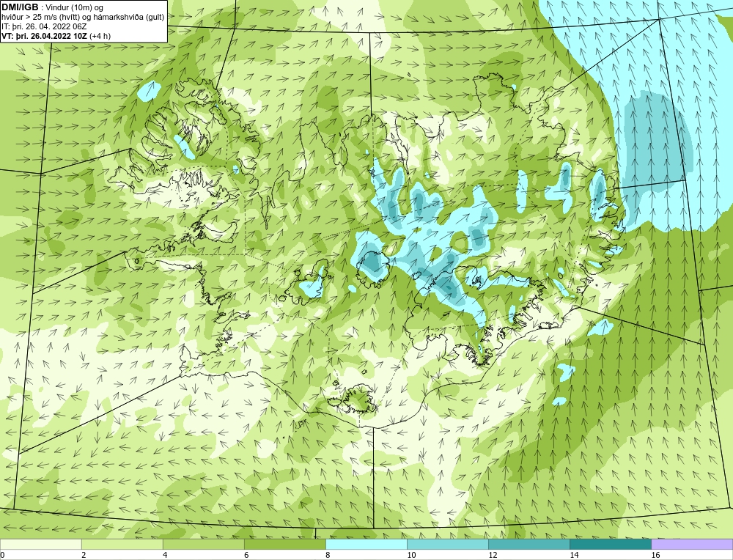The width and height of the screenshot is (733, 560).
Task: Click the 10–12 m/s turquoise legend swatch
Action: pos(447,544)
